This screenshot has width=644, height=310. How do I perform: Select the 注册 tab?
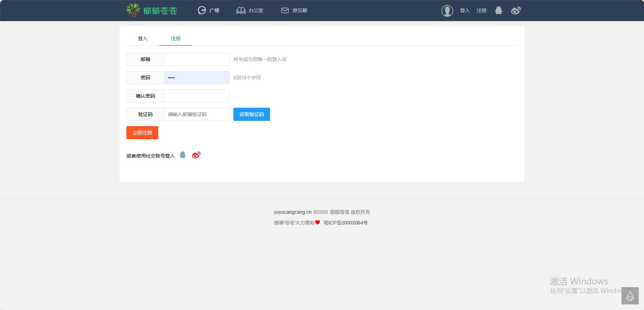pyautogui.click(x=176, y=38)
